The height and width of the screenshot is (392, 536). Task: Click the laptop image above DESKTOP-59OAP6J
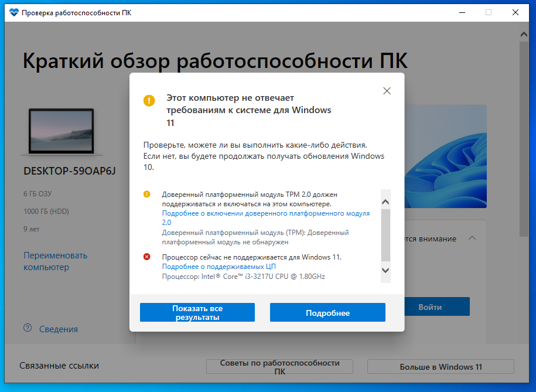pos(61,131)
